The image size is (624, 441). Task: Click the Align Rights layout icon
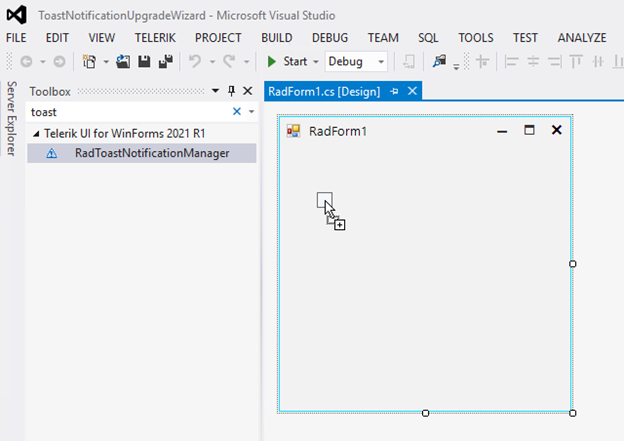click(554, 62)
